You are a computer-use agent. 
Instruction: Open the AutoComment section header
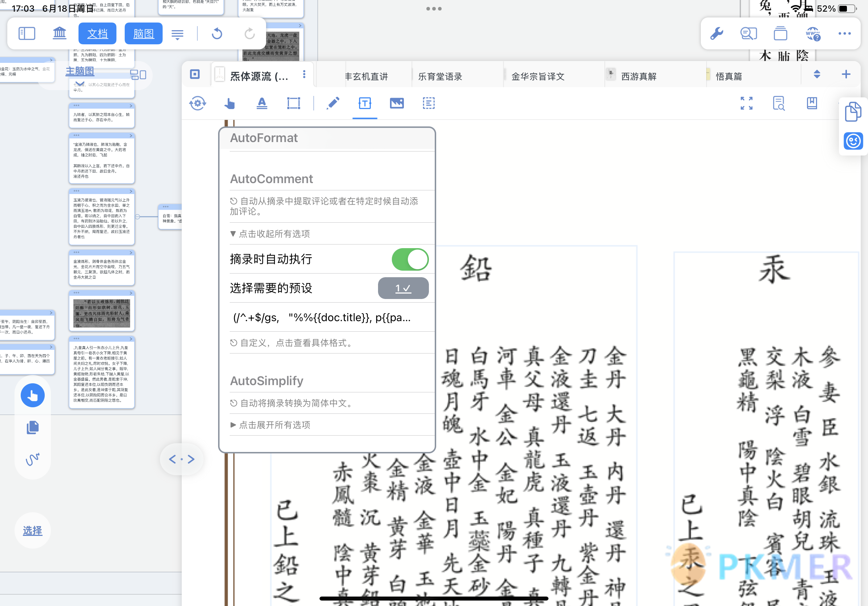pos(271,179)
